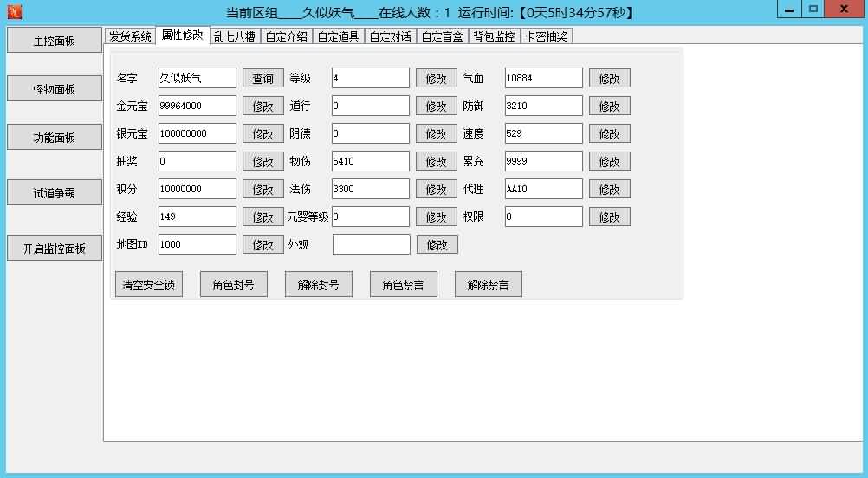Click 修改 button for 经验
The height and width of the screenshot is (478, 868).
[263, 216]
